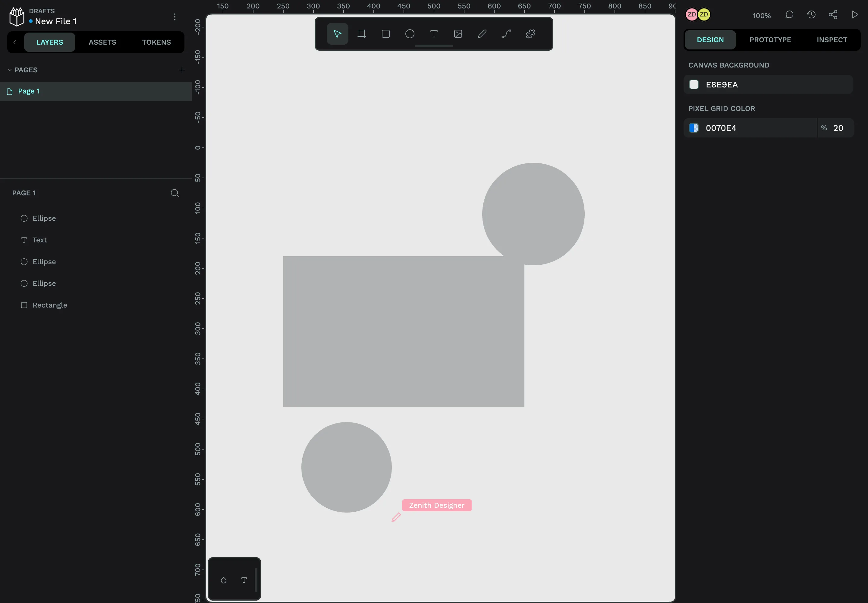Switch to the INSPECT tab

(x=832, y=40)
